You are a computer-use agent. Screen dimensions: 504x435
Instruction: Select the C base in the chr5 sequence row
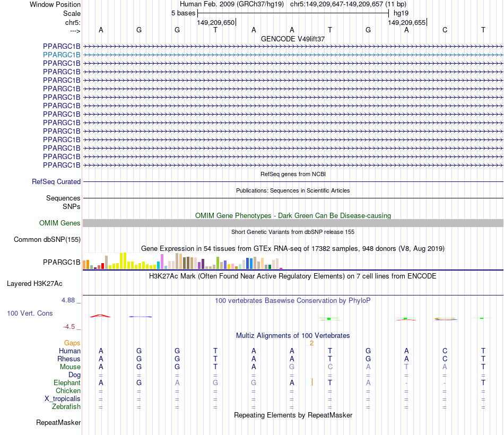(x=445, y=30)
